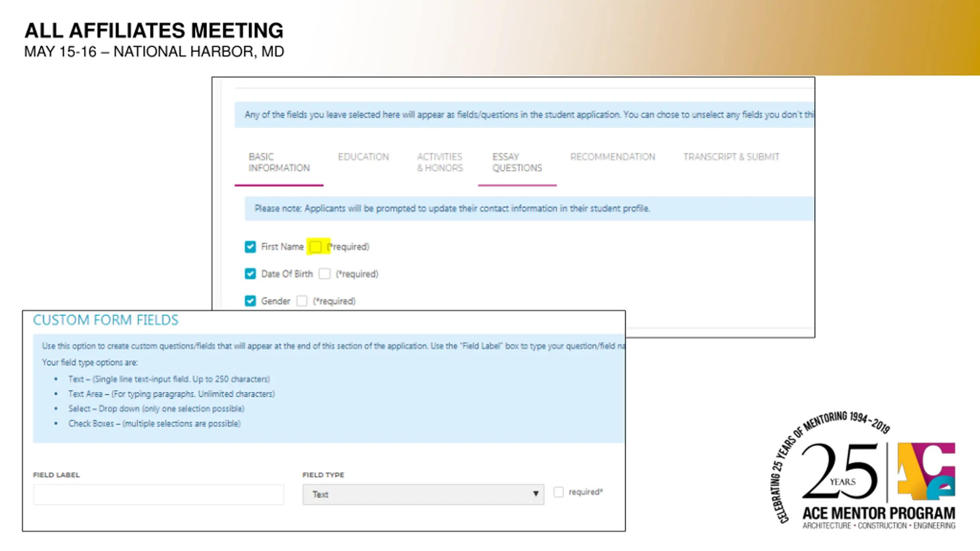This screenshot has width=980, height=551.
Task: Uncheck the First Name field checkbox
Action: coord(250,247)
